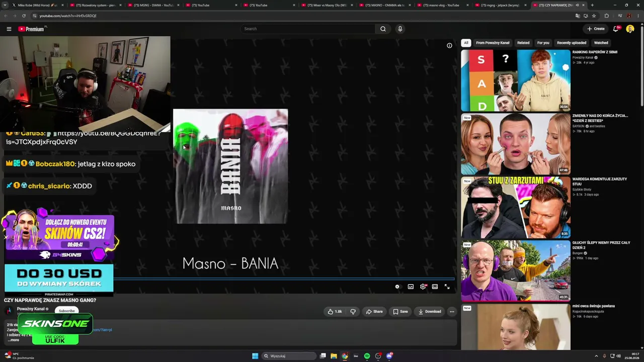The height and width of the screenshot is (362, 644).
Task: Select the 'For you' filter chip
Action: tap(543, 43)
